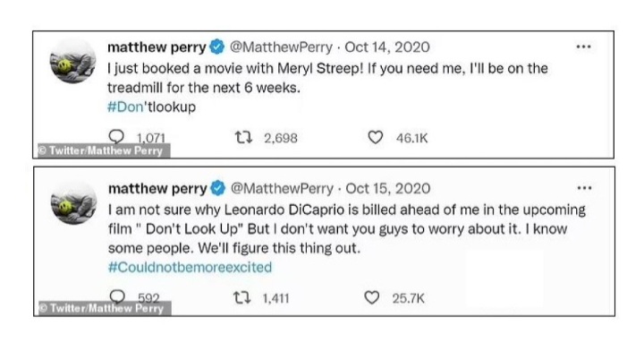Image resolution: width=644 pixels, height=352 pixels.
Task: Retweet the Meryl Streep tweet
Action: [243, 137]
